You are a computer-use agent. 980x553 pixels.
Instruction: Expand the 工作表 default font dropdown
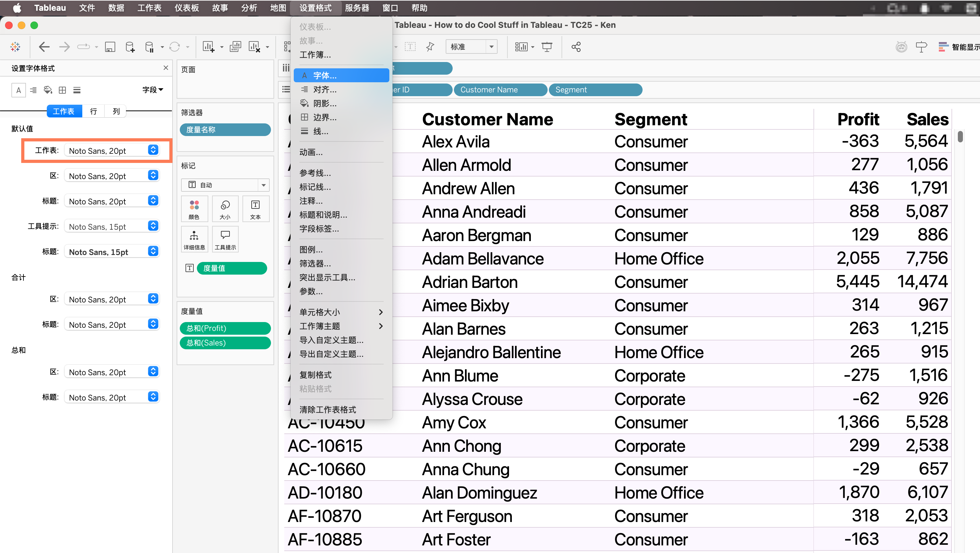[153, 150]
